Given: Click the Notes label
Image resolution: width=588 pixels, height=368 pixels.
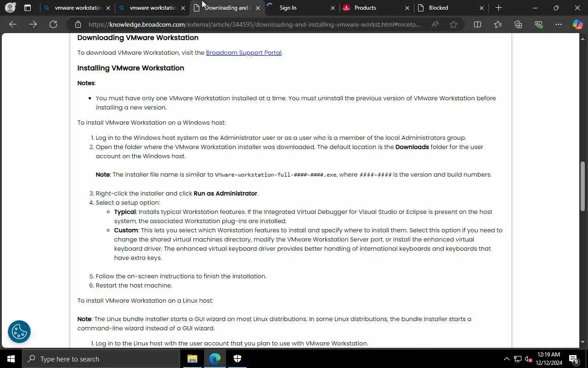Looking at the screenshot, I should coord(86,83).
